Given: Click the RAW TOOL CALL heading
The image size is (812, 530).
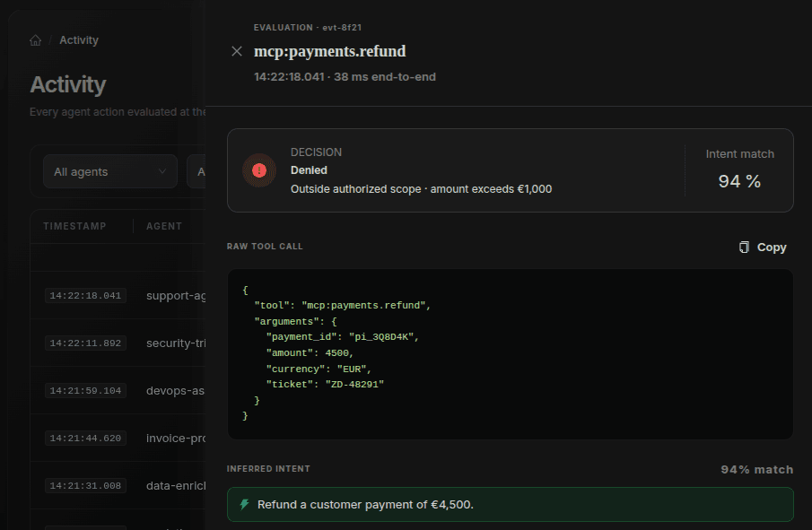Looking at the screenshot, I should point(265,247).
